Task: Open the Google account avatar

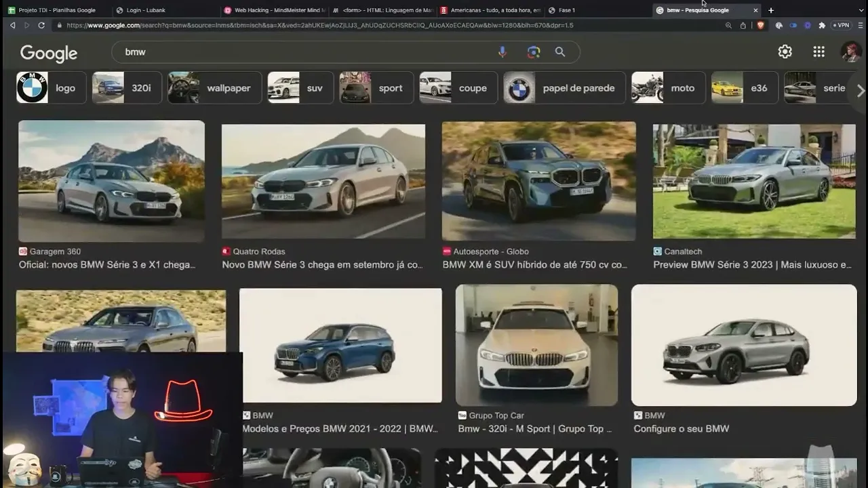Action: [x=851, y=52]
